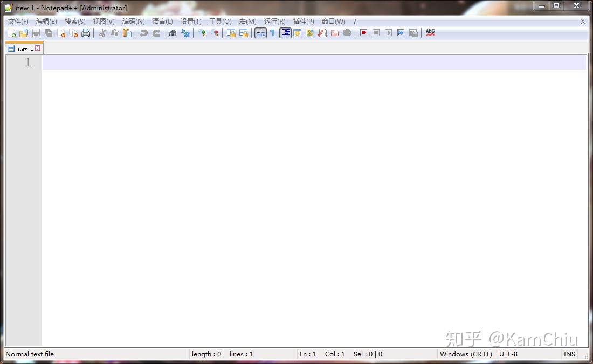The width and height of the screenshot is (593, 364).
Task: Click the Cut scissors icon
Action: [x=102, y=33]
